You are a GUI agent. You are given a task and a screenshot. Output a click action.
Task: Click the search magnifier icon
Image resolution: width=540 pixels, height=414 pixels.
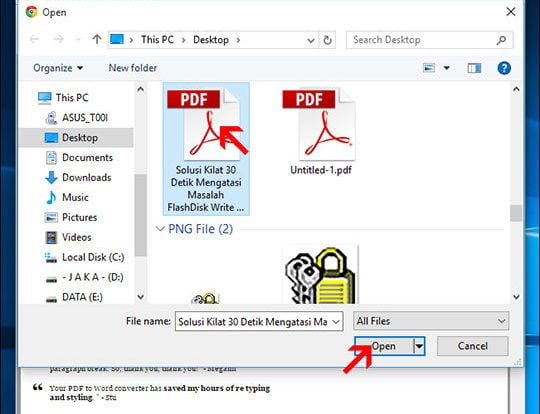coord(501,40)
